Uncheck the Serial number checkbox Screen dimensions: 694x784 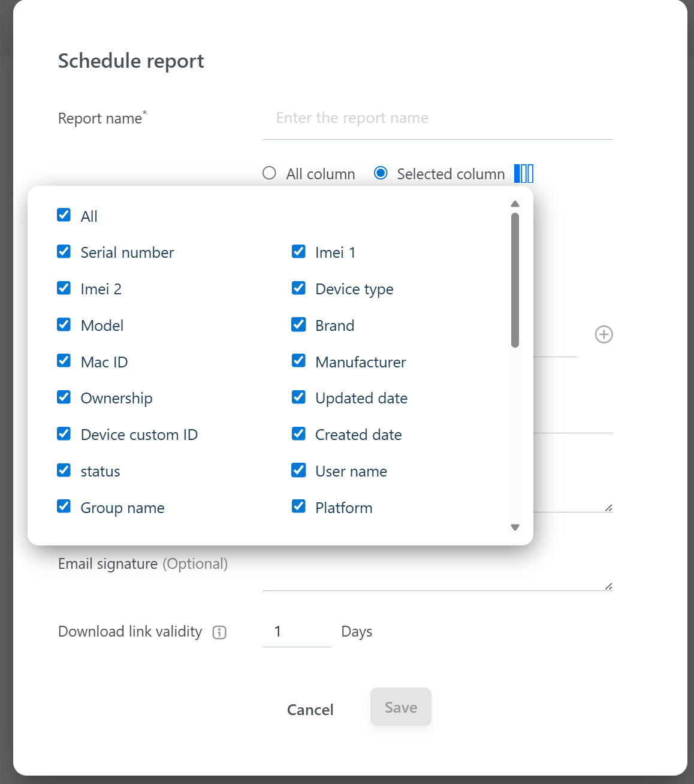[64, 252]
